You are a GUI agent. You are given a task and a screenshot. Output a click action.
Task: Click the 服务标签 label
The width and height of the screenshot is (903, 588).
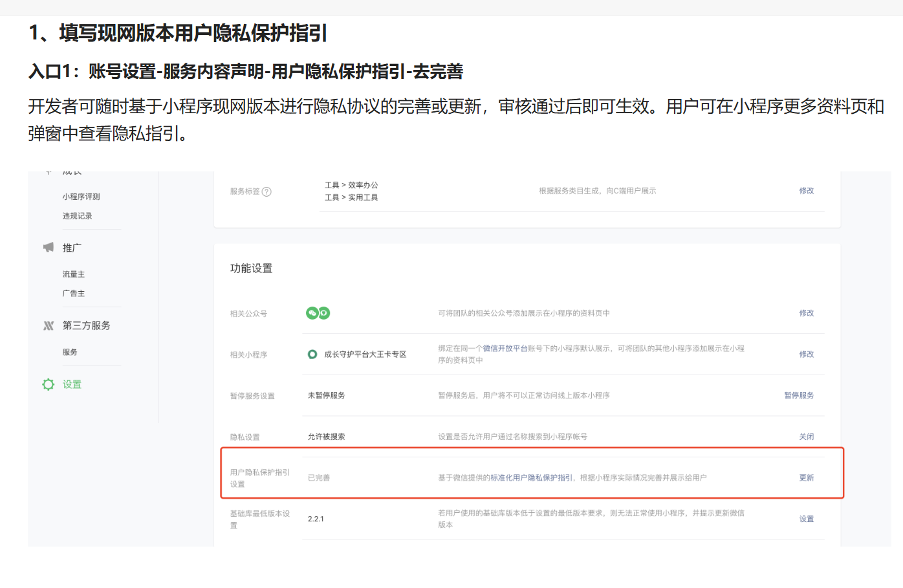(x=245, y=191)
